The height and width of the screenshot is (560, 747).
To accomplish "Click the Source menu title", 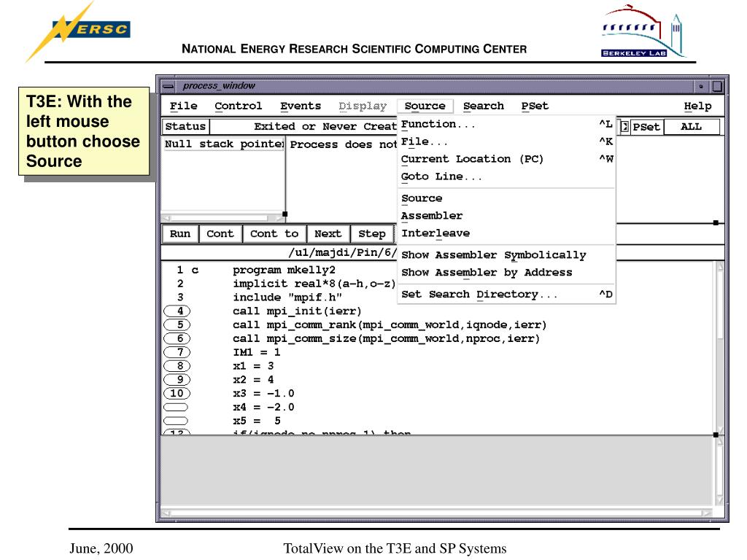I will pyautogui.click(x=425, y=106).
